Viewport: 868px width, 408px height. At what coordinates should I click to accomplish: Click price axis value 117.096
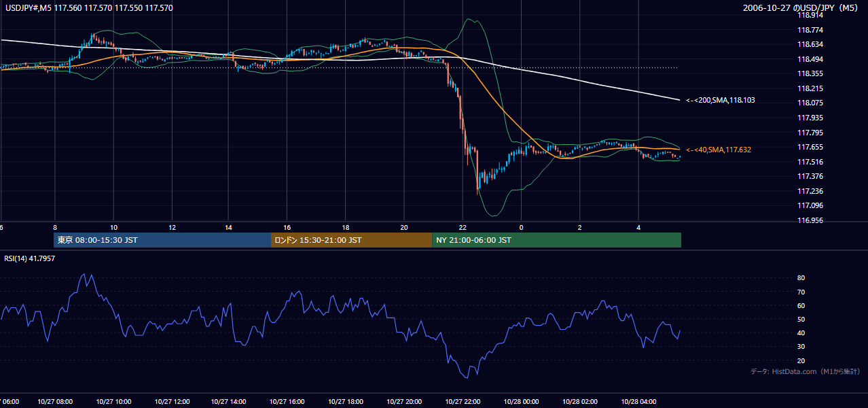(809, 205)
